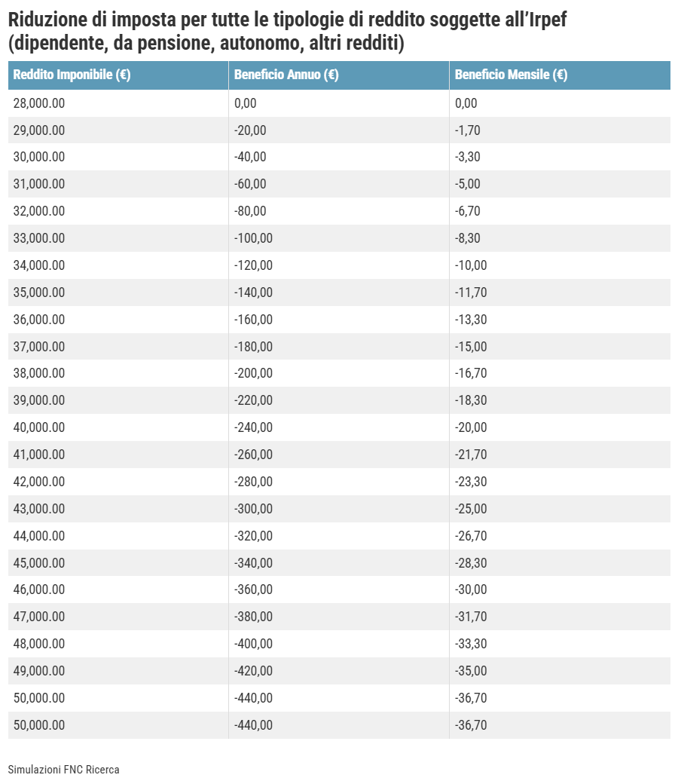678x784 pixels.
Task: Select the -10,00 monthly benefit cell
Action: click(471, 265)
